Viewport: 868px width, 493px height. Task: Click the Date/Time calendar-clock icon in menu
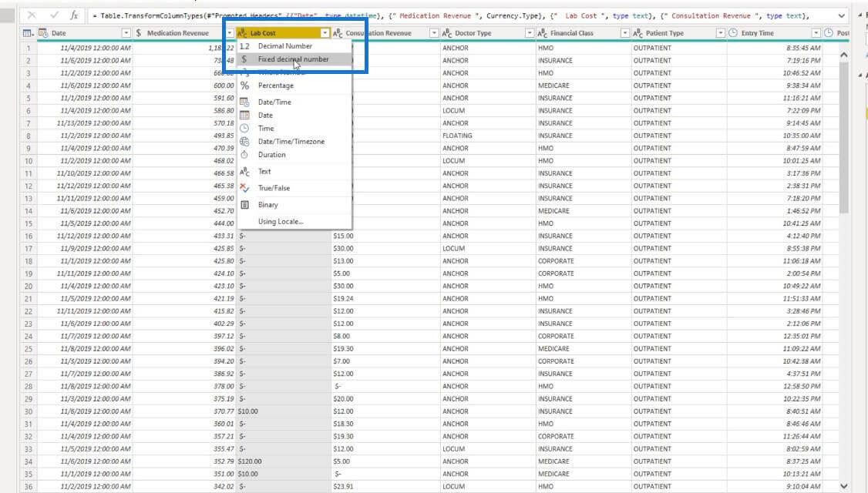point(244,102)
